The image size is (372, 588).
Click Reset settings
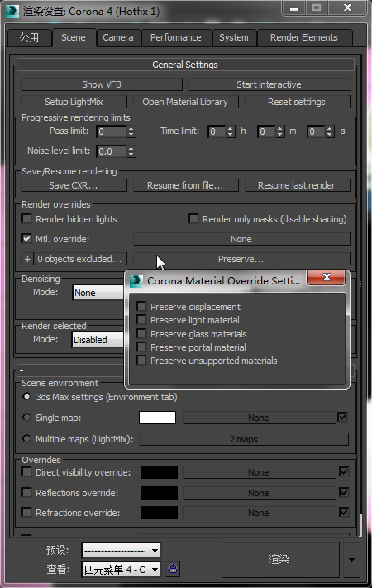coord(297,102)
